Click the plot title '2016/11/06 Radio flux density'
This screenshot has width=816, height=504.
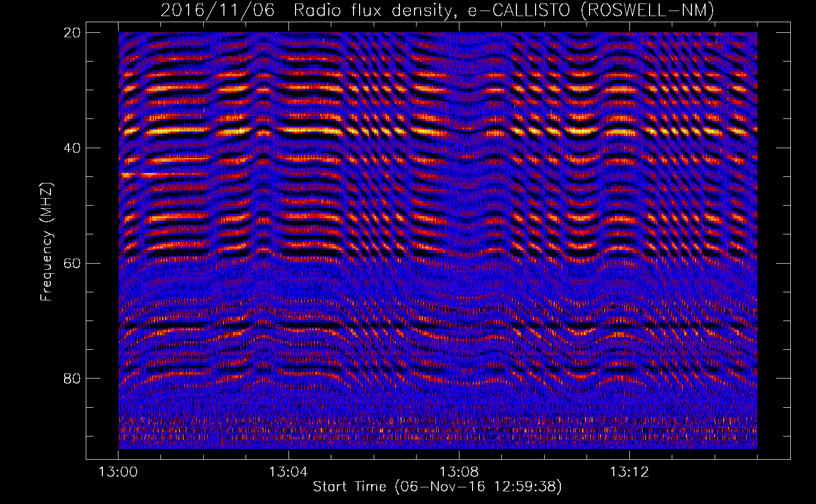437,11
